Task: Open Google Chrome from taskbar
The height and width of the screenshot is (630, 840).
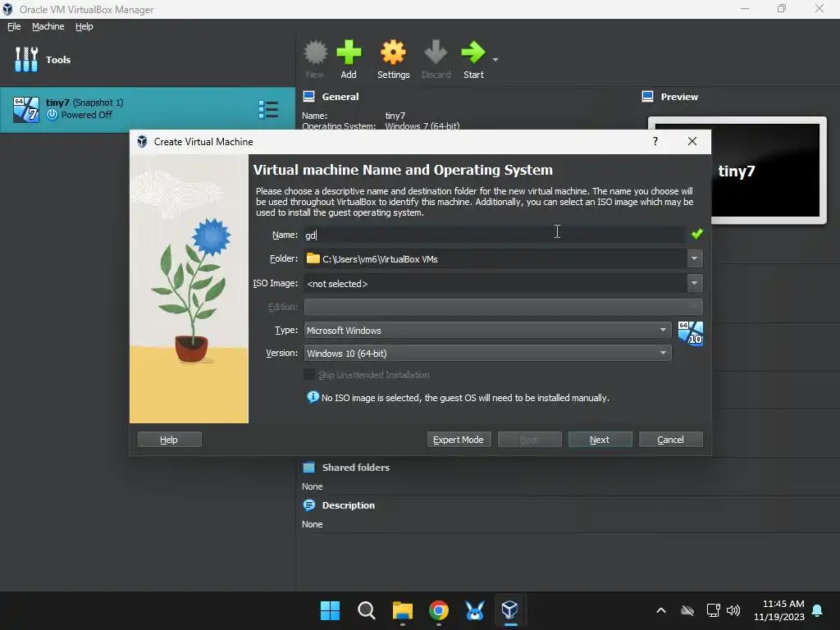Action: click(439, 610)
